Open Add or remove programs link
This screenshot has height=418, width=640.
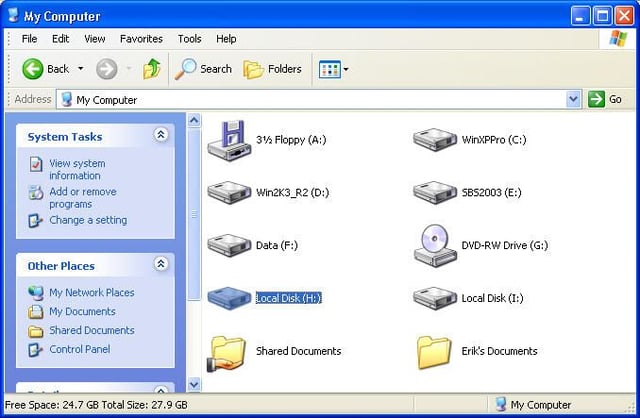click(x=83, y=198)
